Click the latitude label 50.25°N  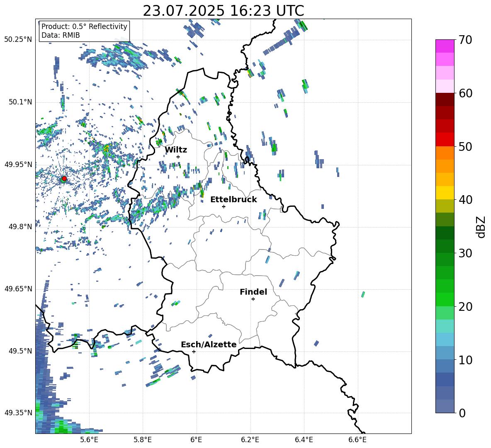point(18,40)
